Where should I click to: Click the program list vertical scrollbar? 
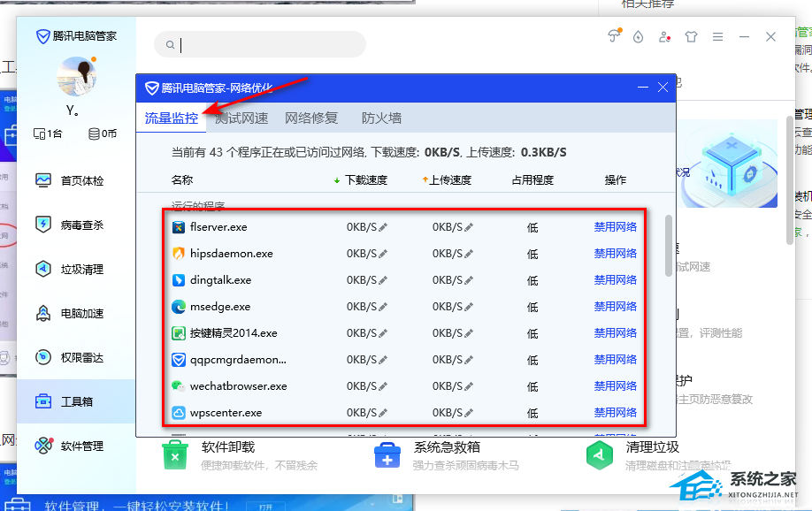click(x=669, y=246)
